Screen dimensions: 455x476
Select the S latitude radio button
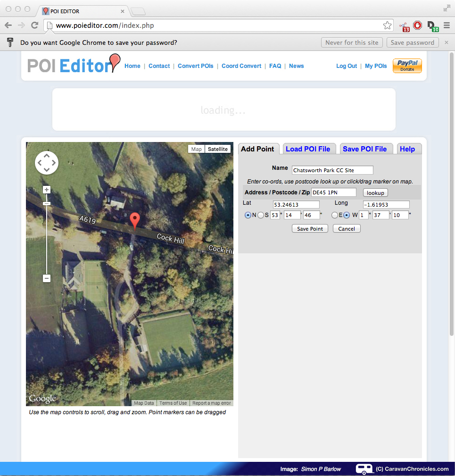tap(260, 215)
